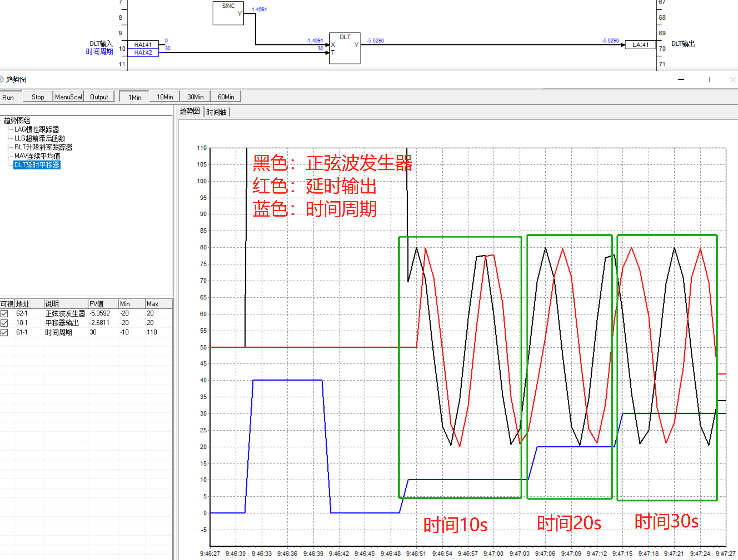
Task: Click the ManuScal toolbar button
Action: [x=68, y=97]
